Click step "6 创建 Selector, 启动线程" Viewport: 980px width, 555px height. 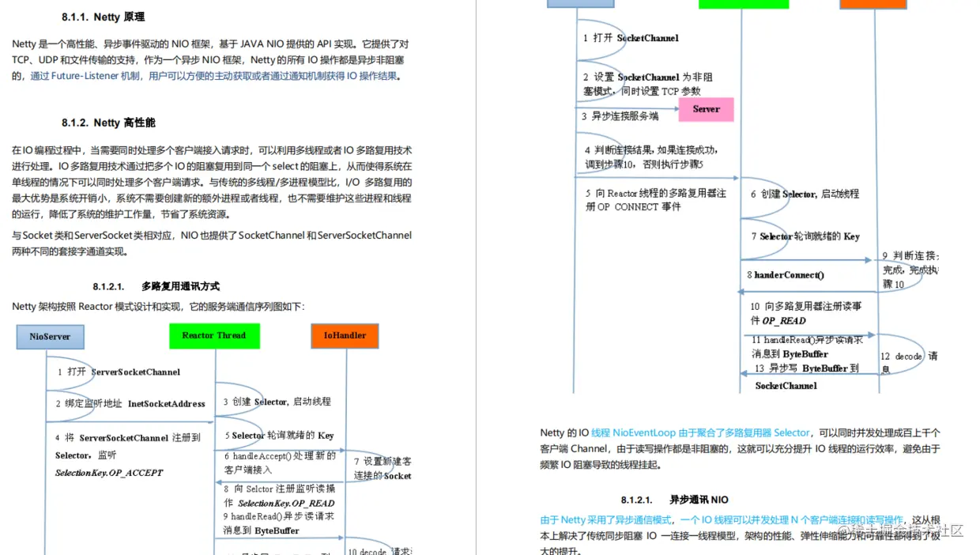(x=805, y=194)
